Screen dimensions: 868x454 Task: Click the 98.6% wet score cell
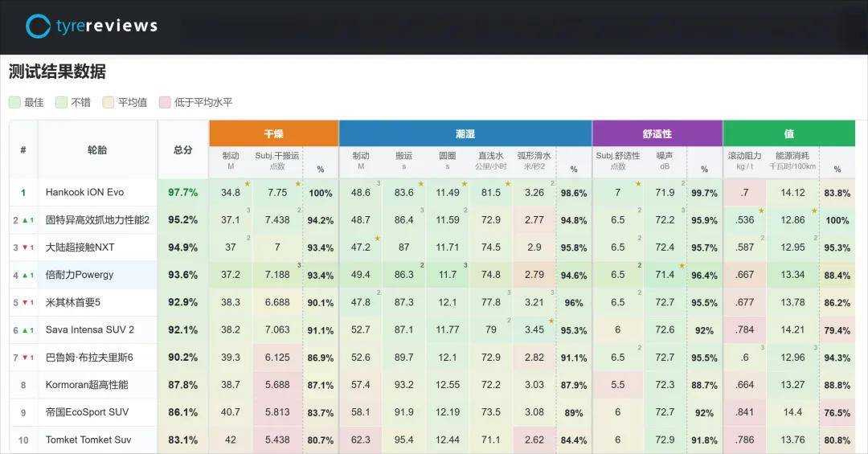574,193
